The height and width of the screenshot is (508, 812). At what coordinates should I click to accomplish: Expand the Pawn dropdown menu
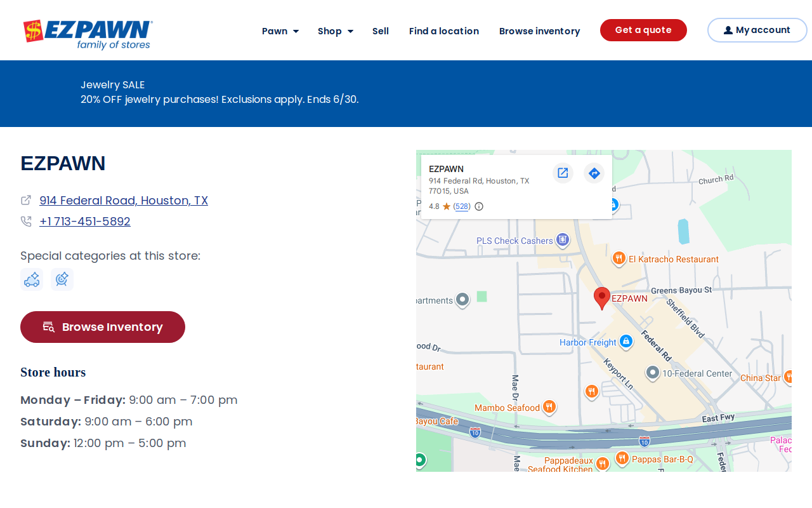pyautogui.click(x=280, y=31)
